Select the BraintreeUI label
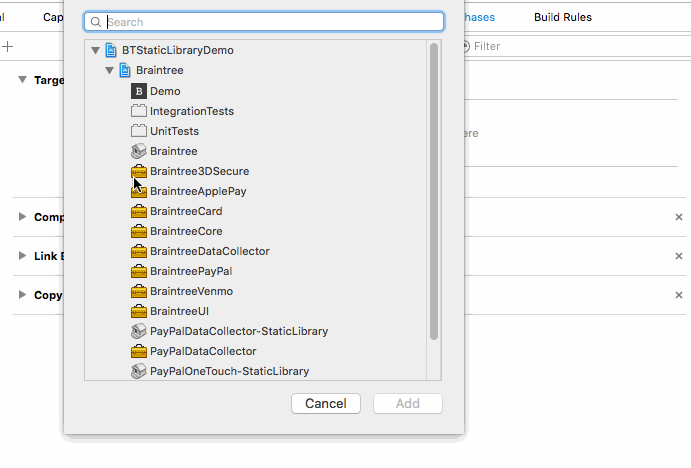The height and width of the screenshot is (468, 691). pos(179,311)
